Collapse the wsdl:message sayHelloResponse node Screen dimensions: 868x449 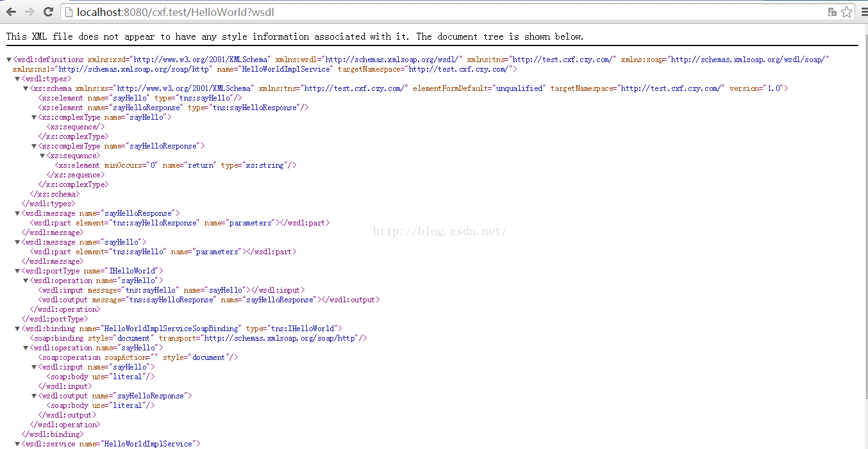tap(17, 213)
